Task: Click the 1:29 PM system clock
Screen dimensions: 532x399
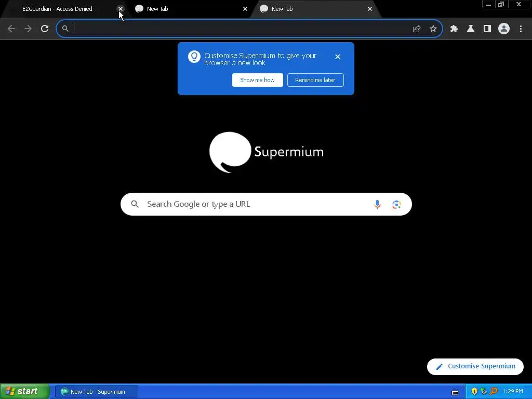Action: pos(513,392)
